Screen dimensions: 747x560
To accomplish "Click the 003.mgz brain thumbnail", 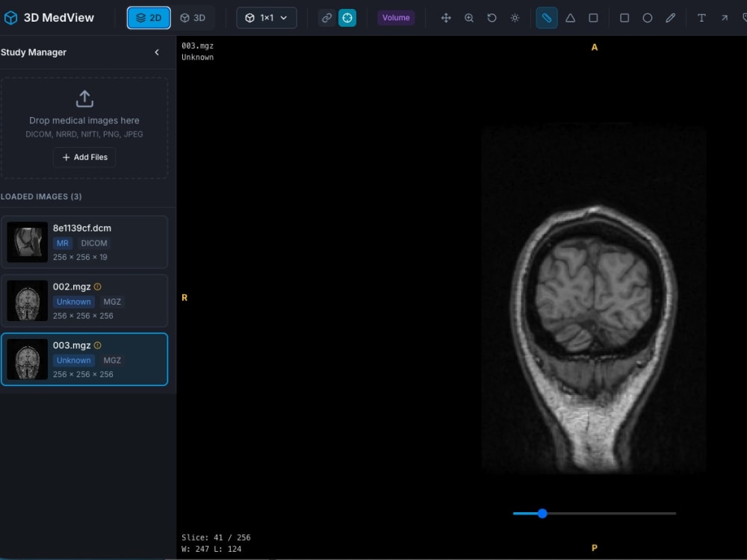I will click(x=27, y=359).
